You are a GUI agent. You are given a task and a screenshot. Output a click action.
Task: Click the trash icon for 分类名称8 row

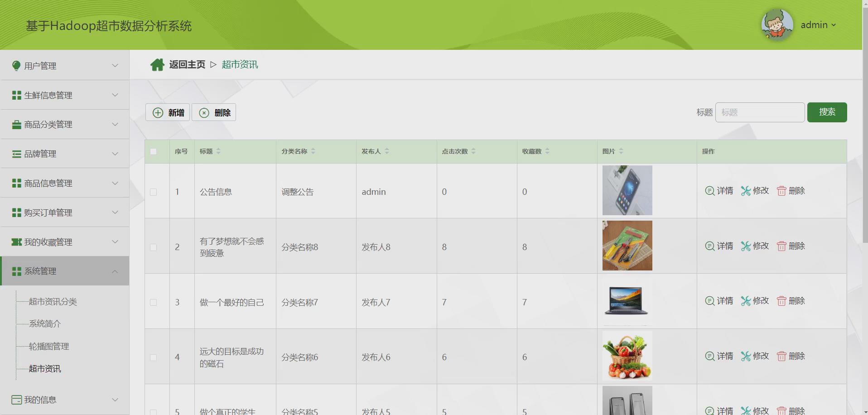click(x=781, y=246)
